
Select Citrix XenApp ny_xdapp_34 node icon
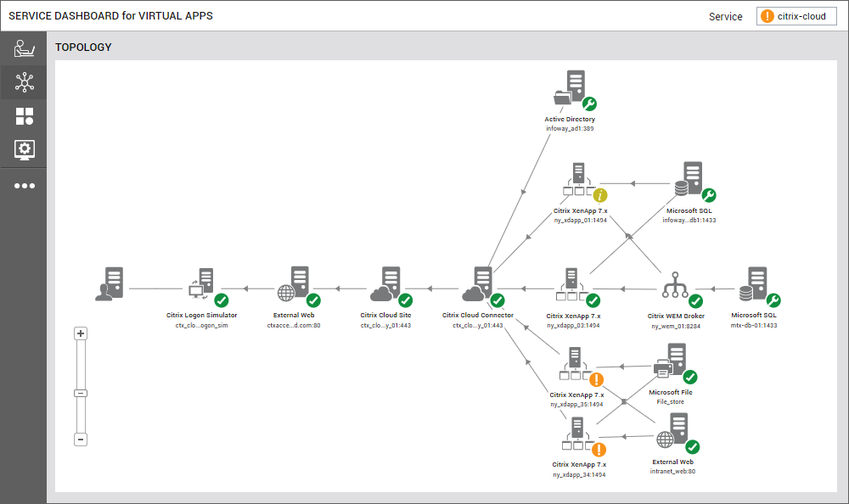click(x=577, y=433)
